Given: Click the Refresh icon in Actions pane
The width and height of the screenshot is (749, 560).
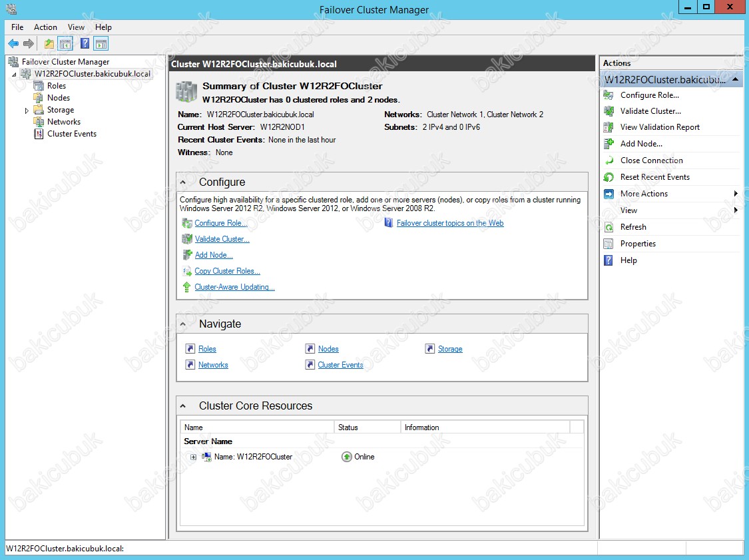Looking at the screenshot, I should click(x=609, y=228).
